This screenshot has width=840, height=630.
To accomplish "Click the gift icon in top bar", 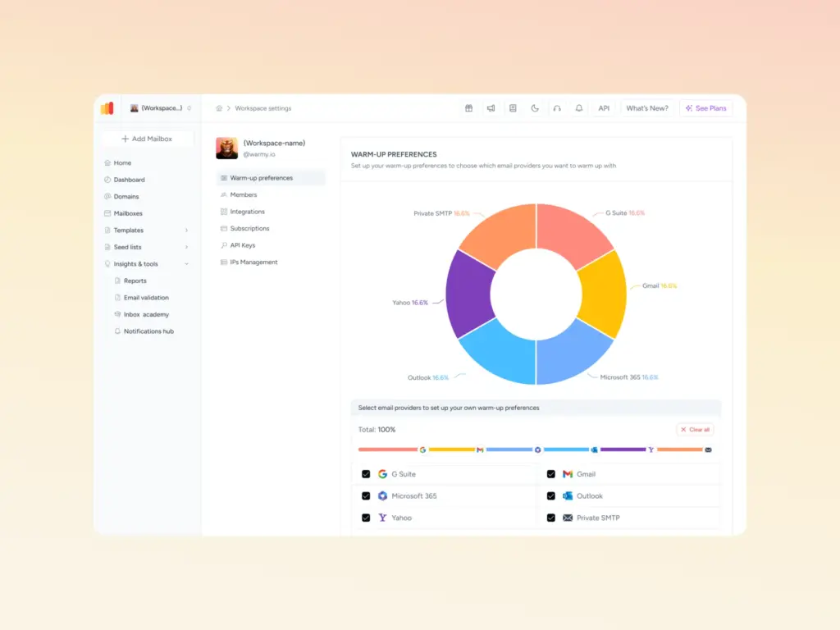I will click(x=468, y=108).
